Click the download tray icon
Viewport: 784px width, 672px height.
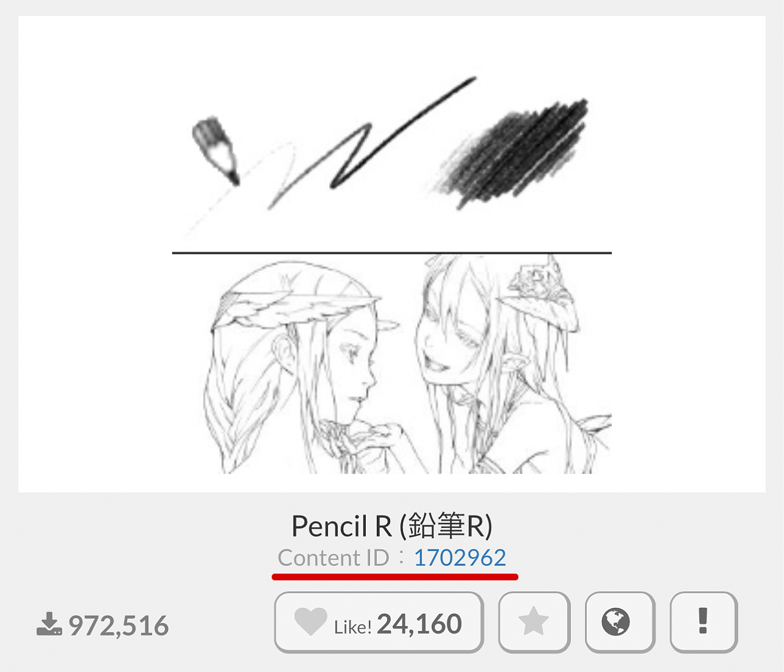(49, 624)
